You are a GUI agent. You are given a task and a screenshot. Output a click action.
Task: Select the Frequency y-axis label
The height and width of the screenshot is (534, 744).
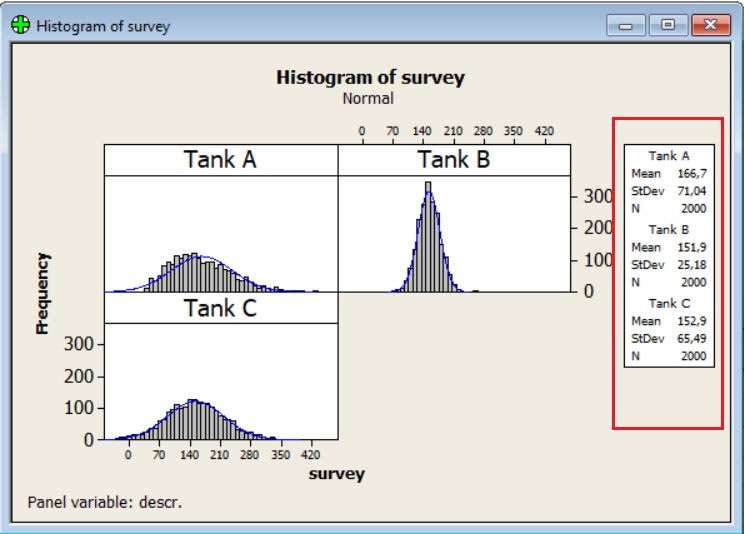(x=42, y=292)
